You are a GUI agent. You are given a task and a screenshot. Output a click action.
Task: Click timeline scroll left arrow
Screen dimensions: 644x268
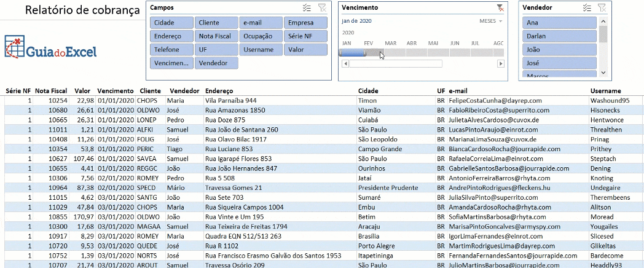pos(345,64)
